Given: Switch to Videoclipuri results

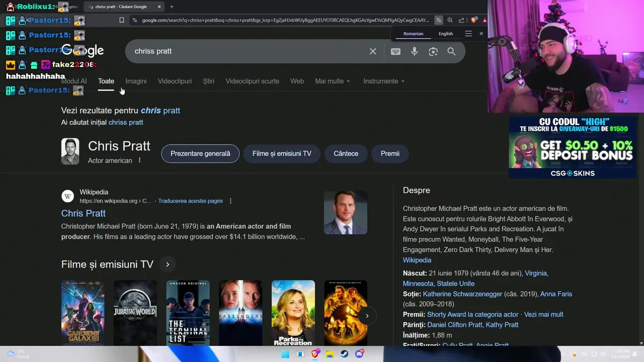Looking at the screenshot, I should coord(175,81).
